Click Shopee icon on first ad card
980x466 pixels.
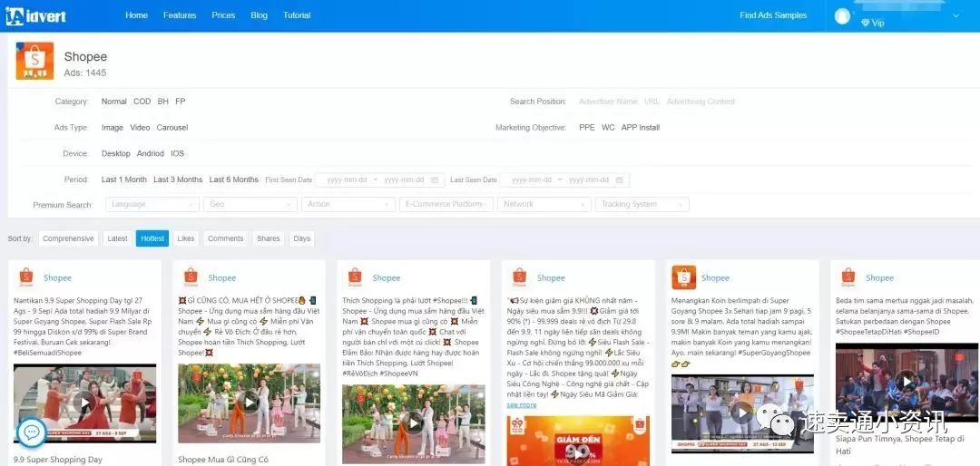point(25,277)
